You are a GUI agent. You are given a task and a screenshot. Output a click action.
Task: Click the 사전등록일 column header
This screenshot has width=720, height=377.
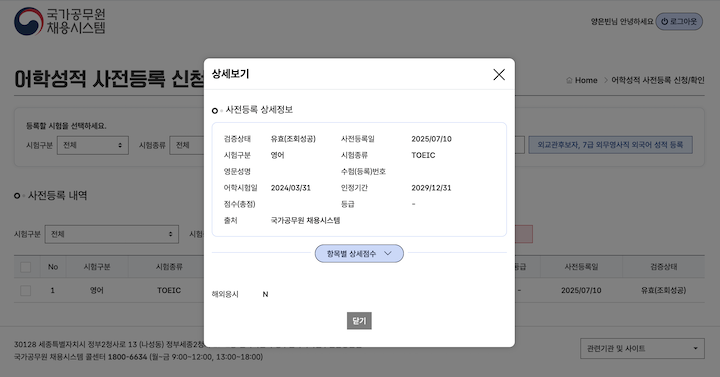(x=581, y=267)
